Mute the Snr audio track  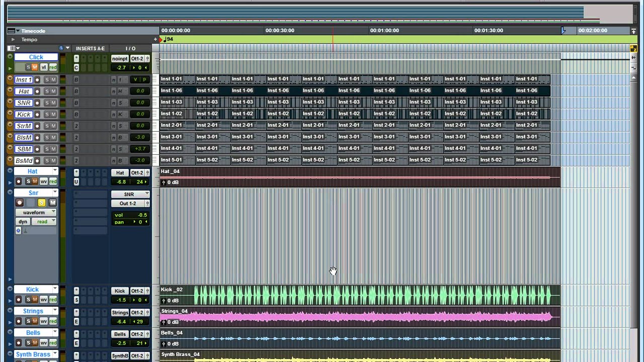(52, 203)
